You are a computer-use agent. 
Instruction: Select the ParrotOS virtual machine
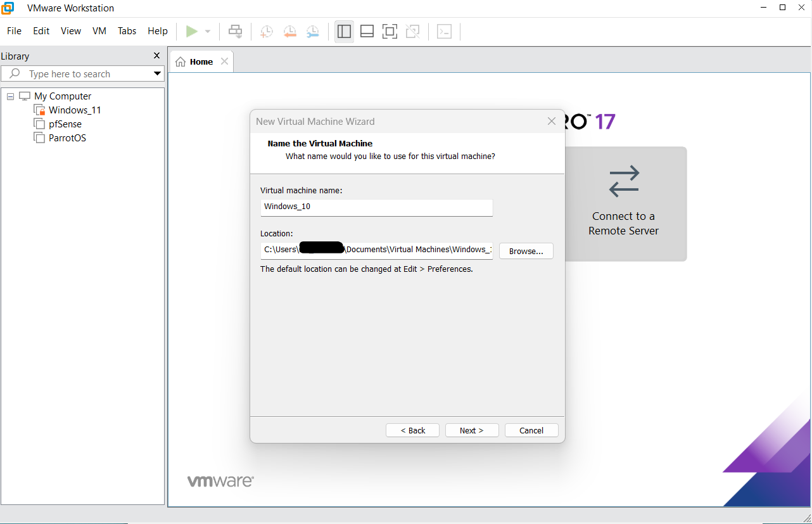coord(67,138)
